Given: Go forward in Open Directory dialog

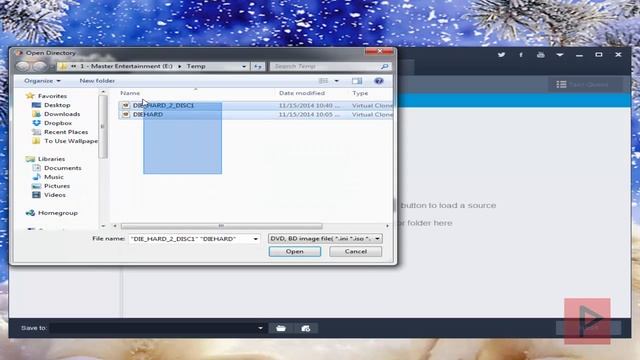Looking at the screenshot, I should pyautogui.click(x=39, y=66).
